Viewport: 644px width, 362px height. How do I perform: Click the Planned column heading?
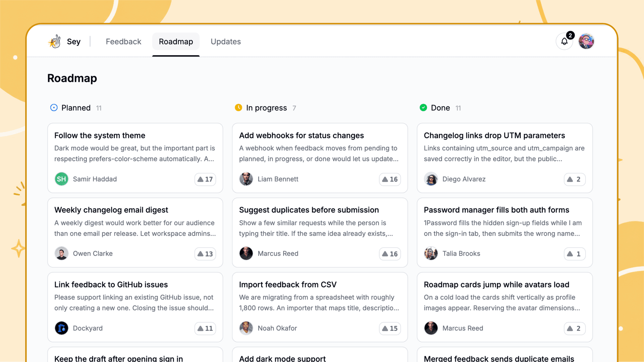tap(76, 108)
